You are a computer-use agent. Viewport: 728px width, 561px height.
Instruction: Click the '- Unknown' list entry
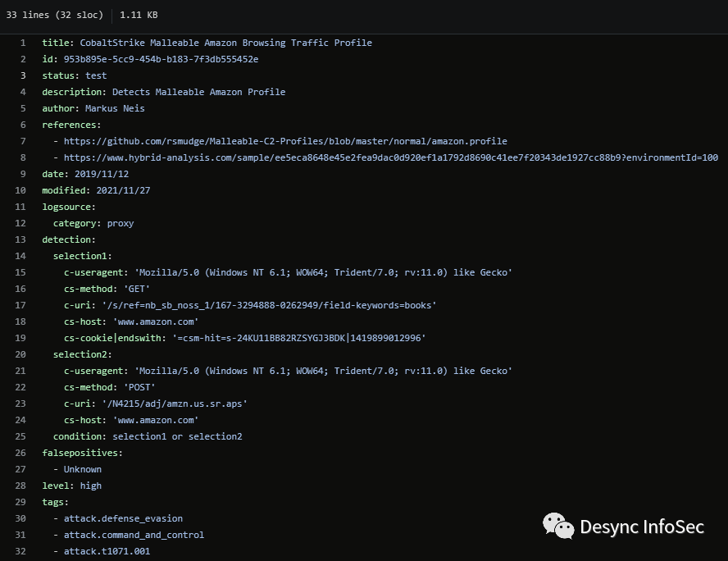pyautogui.click(x=77, y=469)
